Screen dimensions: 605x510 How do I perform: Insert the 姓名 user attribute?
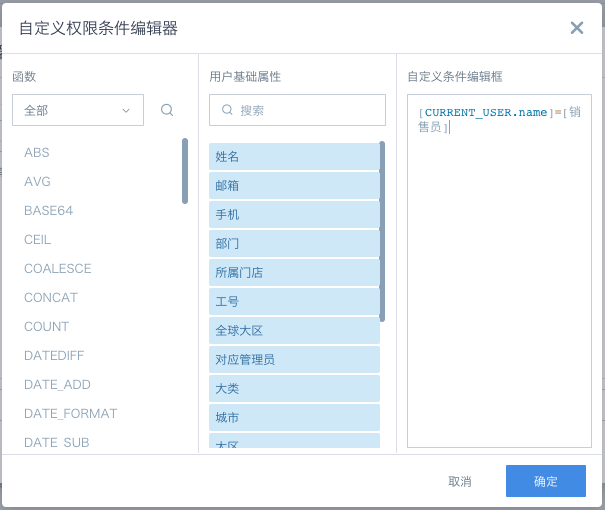[294, 157]
